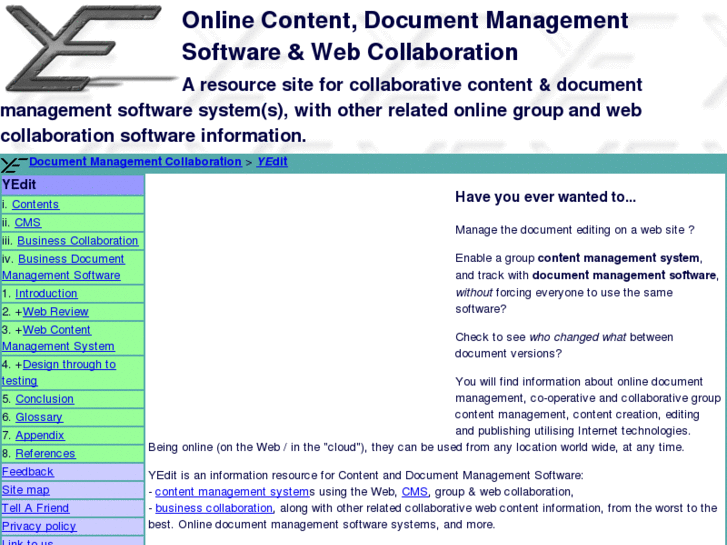The image size is (727, 545).
Task: Open the Feedback page
Action: pos(28,472)
